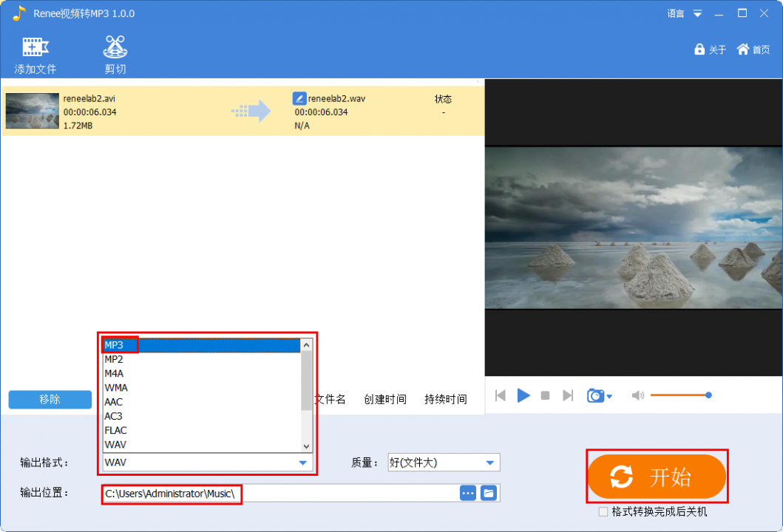Click the output location path field
The image size is (783, 532).
[x=279, y=494]
